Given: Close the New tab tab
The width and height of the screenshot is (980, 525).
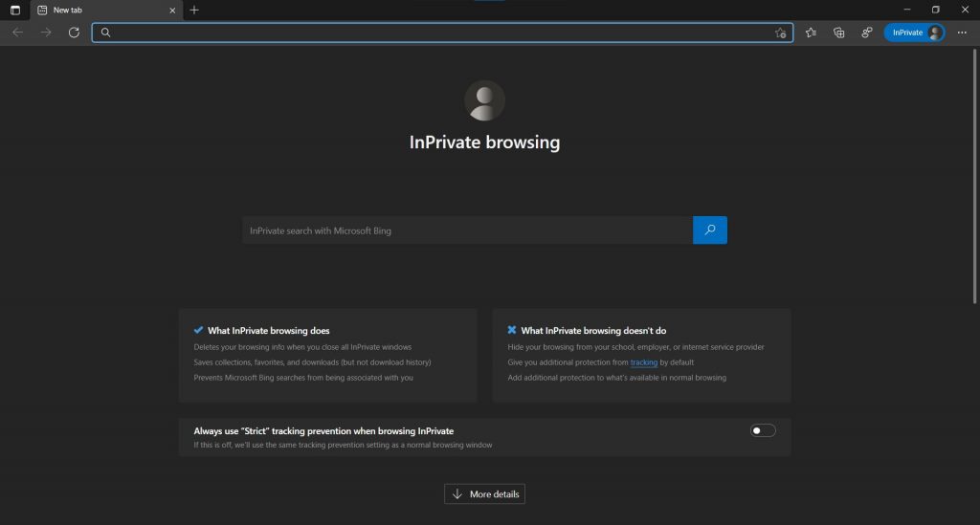Looking at the screenshot, I should [171, 10].
